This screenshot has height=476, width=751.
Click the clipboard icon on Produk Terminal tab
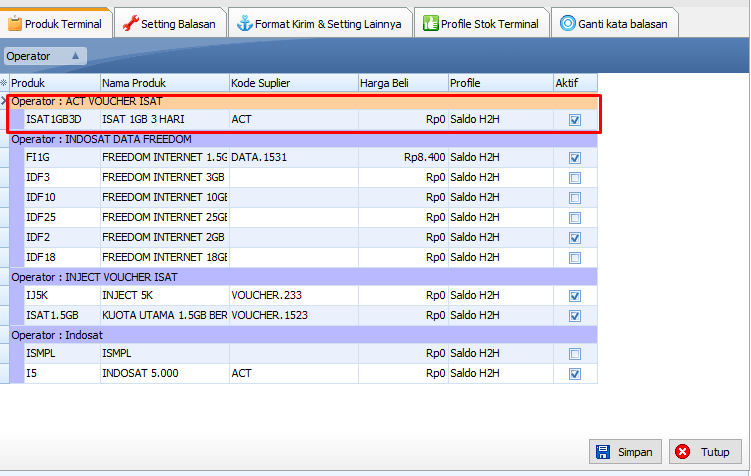[15, 23]
